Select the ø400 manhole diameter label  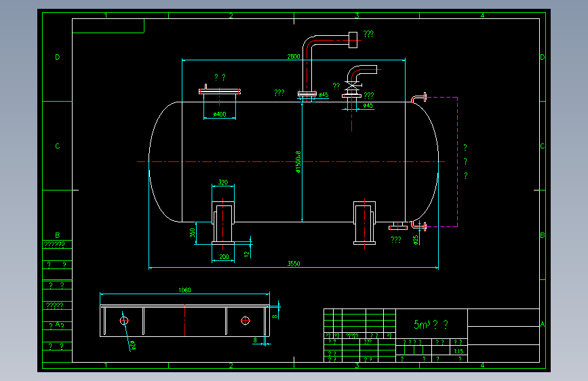220,114
